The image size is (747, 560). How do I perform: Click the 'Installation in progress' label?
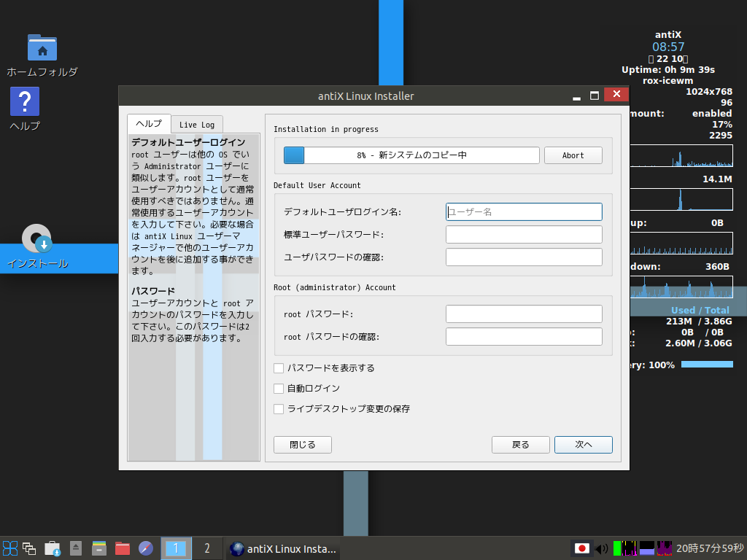(326, 129)
